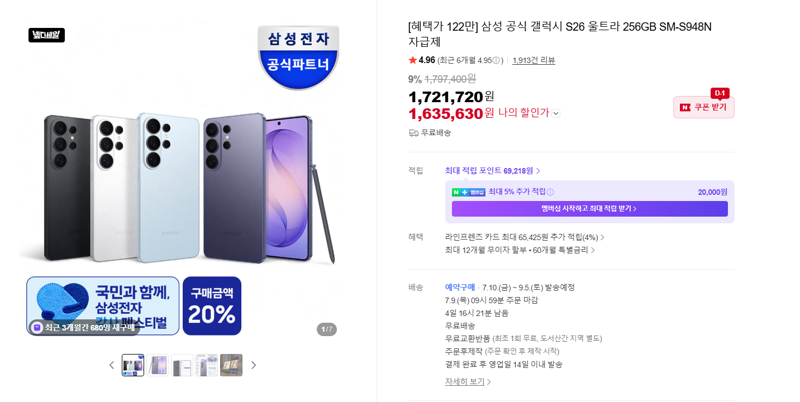Click the free shipping truck icon

(x=413, y=133)
